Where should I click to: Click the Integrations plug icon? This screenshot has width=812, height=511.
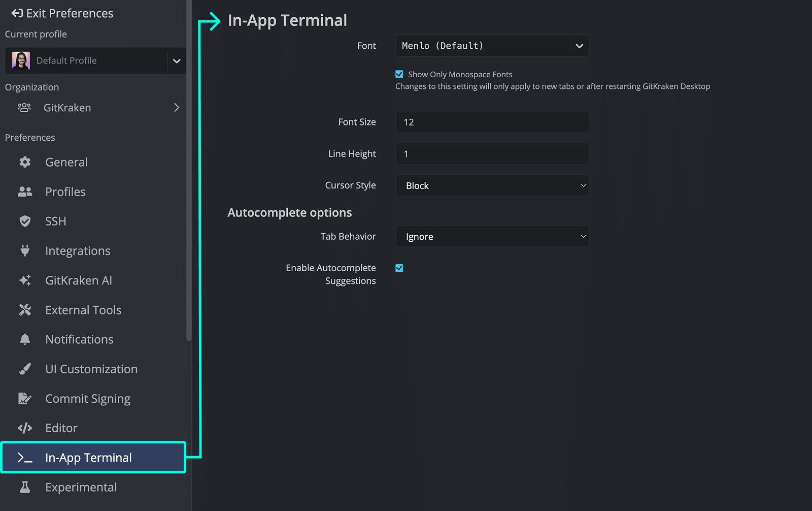[x=25, y=250]
